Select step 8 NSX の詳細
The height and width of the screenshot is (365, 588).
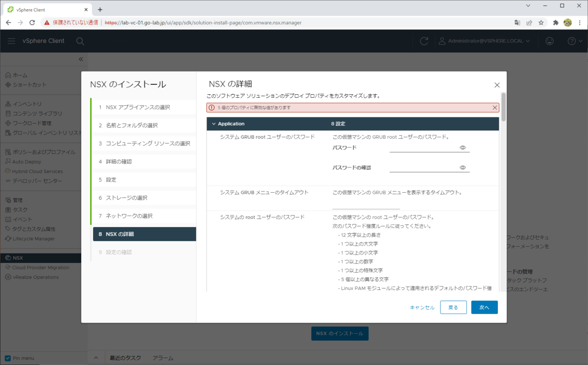tap(145, 234)
